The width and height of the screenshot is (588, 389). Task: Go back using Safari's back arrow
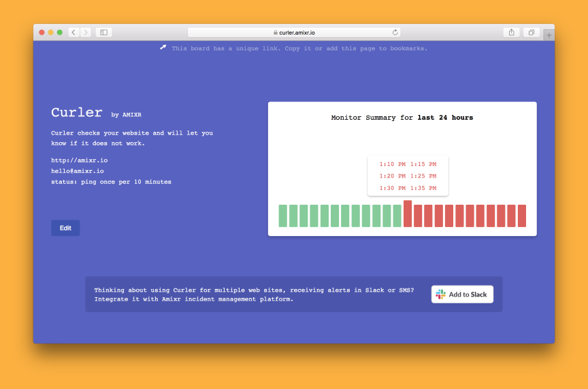click(74, 33)
